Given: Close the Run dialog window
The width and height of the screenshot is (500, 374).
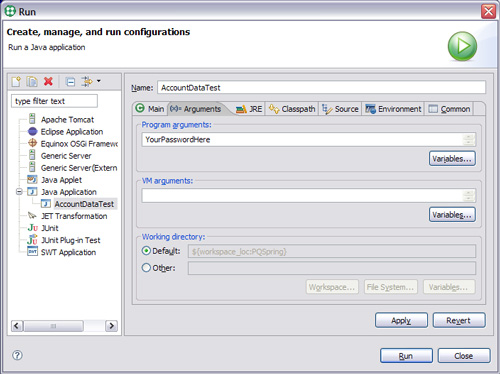Looking at the screenshot, I should point(488,11).
